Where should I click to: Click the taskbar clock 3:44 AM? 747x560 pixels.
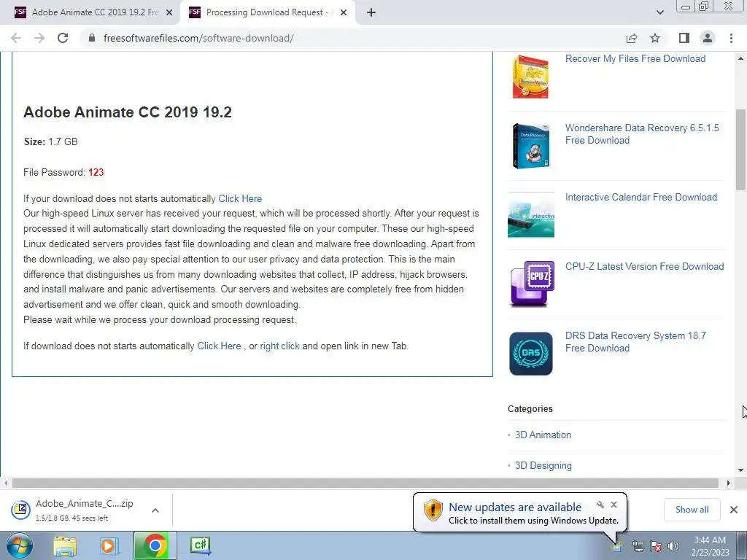(x=710, y=546)
